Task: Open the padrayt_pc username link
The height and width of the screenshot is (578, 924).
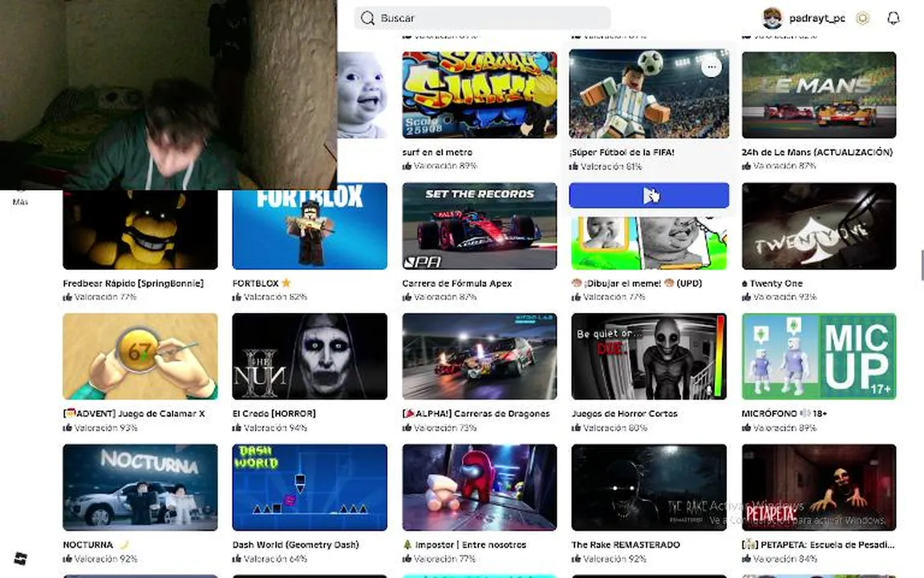Action: 817,18
